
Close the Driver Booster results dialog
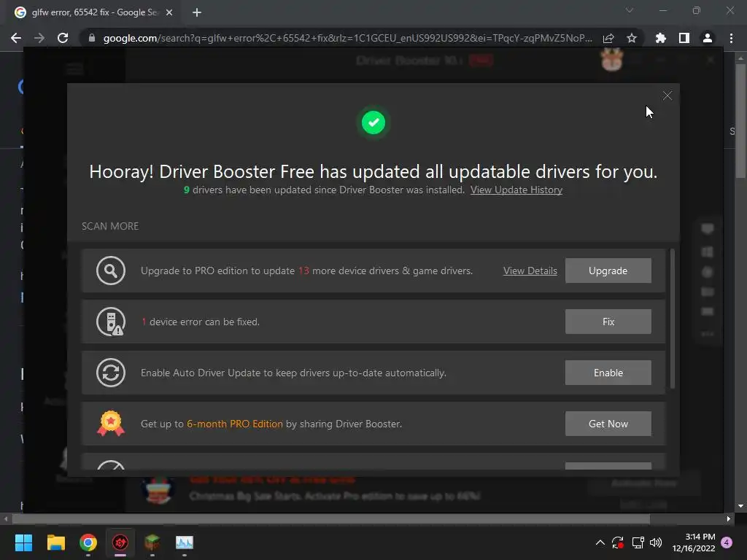click(667, 96)
